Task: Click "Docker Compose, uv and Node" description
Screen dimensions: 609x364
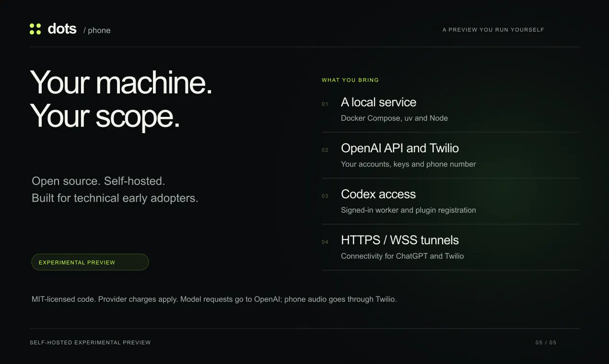Action: (x=394, y=118)
